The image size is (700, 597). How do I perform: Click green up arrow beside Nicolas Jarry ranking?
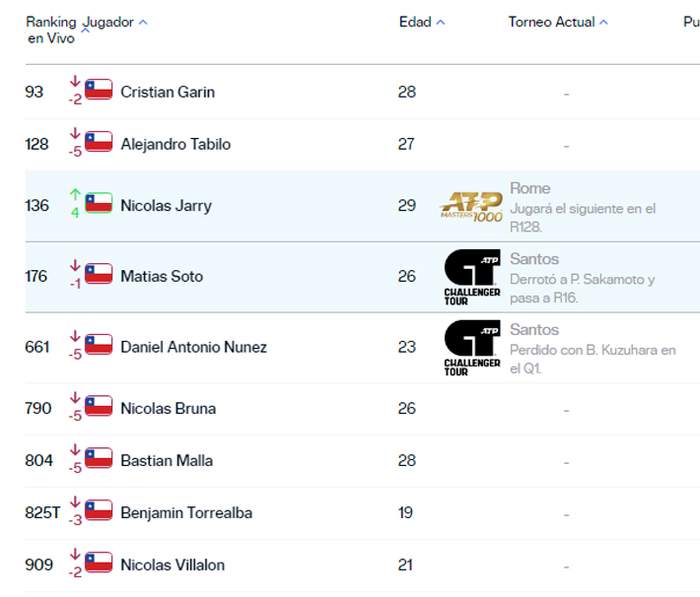[75, 195]
